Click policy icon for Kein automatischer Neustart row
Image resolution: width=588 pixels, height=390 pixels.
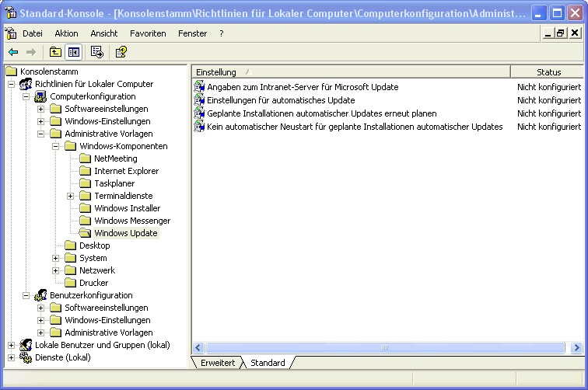point(199,127)
